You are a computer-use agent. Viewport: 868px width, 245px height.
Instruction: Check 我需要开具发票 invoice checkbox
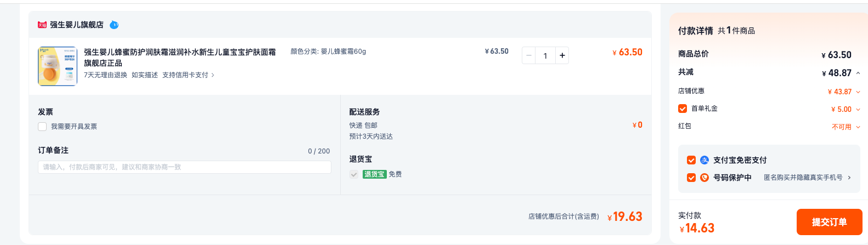pyautogui.click(x=42, y=127)
